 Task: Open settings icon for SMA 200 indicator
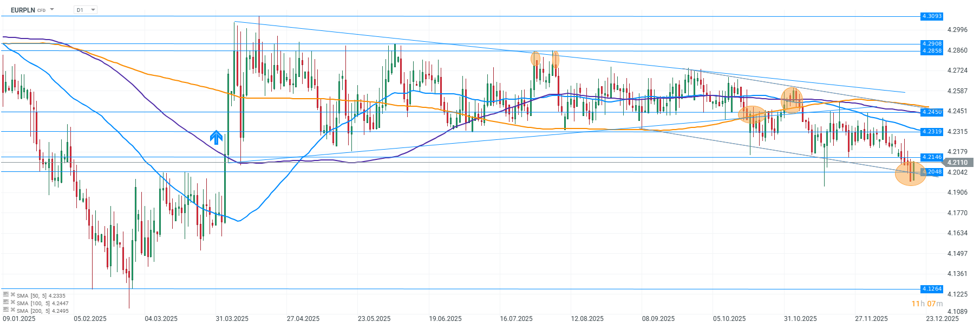6,310
